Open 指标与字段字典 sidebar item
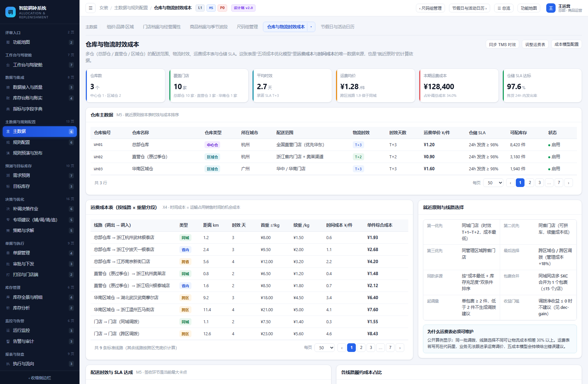Viewport: 588px width, 384px height. pyautogui.click(x=40, y=109)
